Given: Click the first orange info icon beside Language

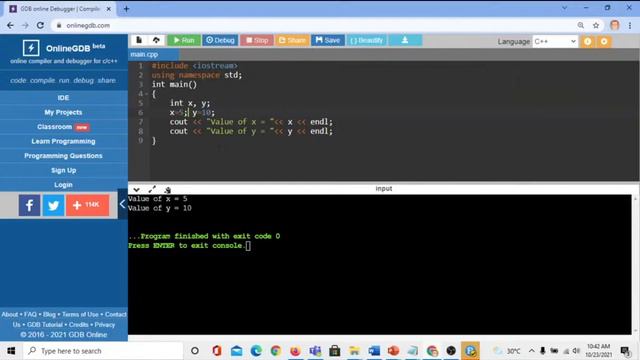Looking at the screenshot, I should coord(588,41).
